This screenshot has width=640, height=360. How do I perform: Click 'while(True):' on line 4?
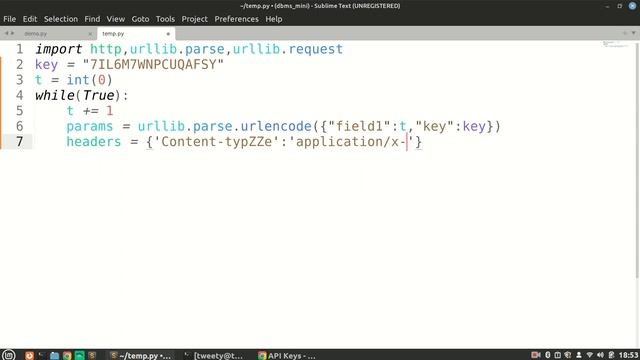(82, 96)
